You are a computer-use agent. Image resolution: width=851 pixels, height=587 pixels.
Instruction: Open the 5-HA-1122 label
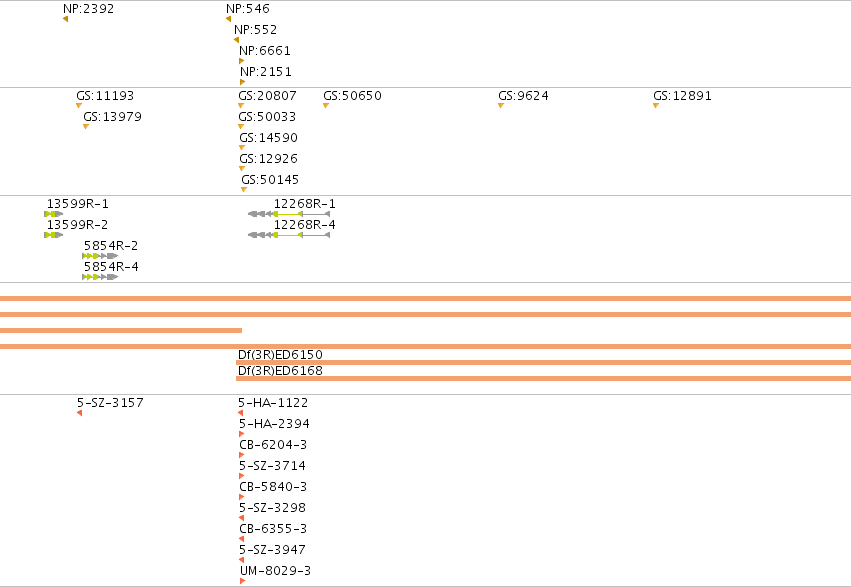coord(273,403)
